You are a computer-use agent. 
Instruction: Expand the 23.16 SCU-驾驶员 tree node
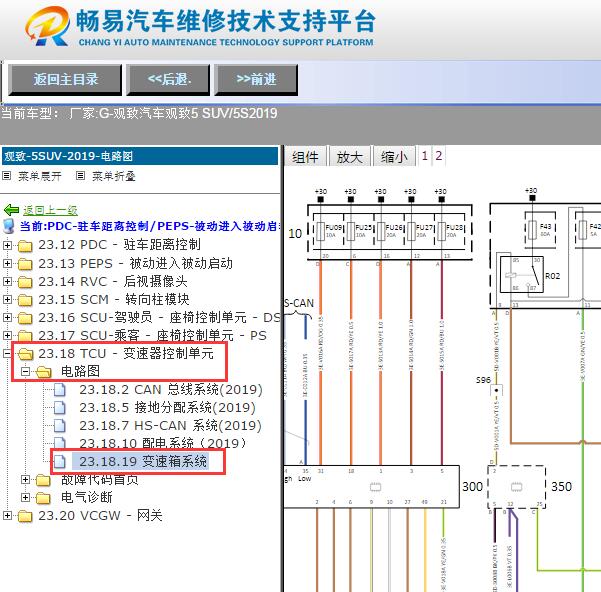pyautogui.click(x=7, y=318)
